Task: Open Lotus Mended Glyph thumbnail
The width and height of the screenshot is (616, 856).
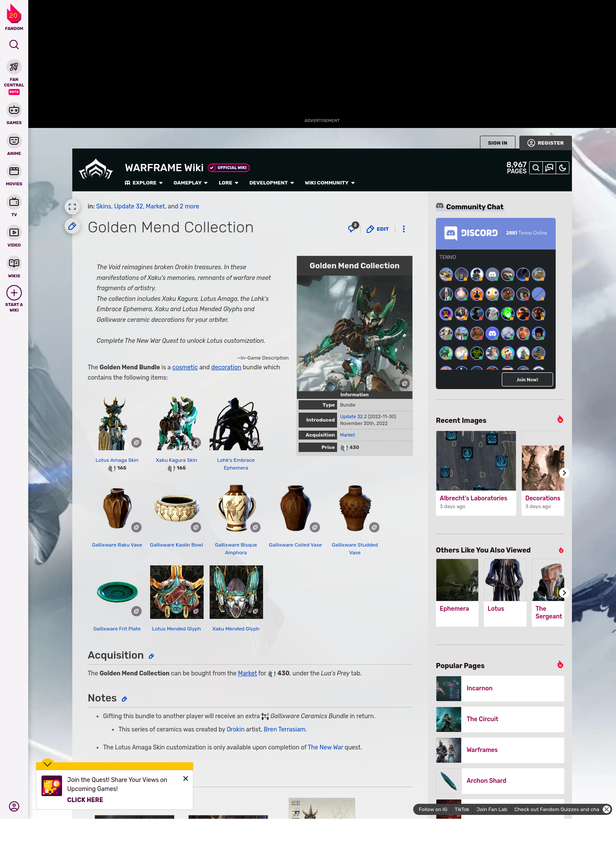Action: point(177,592)
